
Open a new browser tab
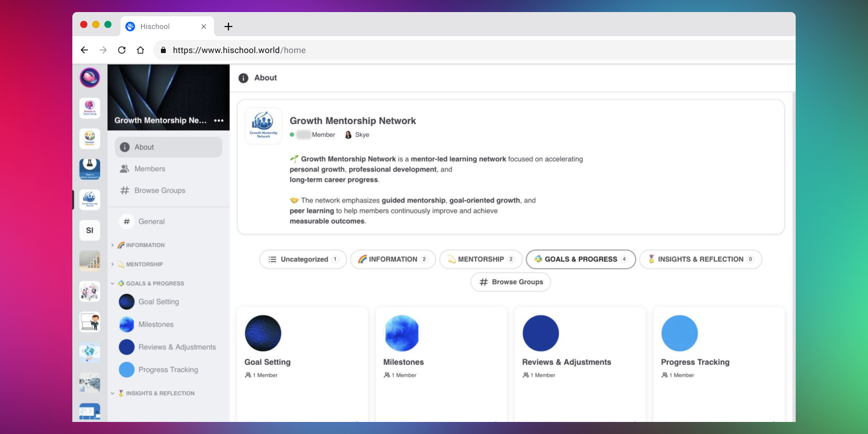click(228, 27)
